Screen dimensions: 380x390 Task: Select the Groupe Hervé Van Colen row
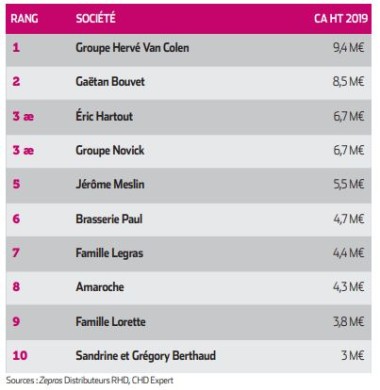(x=188, y=49)
